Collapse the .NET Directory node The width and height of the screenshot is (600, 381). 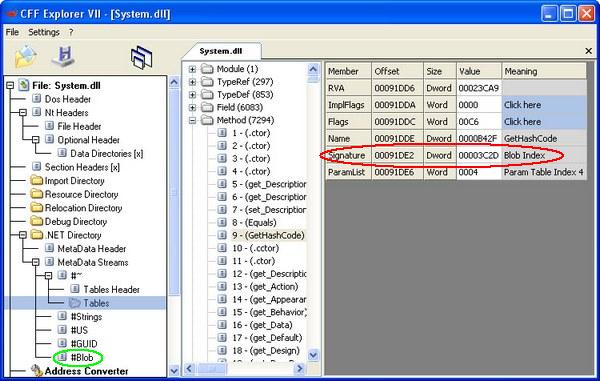[23, 235]
